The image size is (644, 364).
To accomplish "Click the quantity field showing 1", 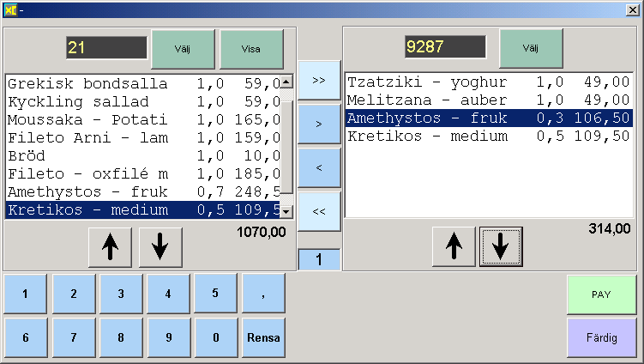I will coord(319,259).
